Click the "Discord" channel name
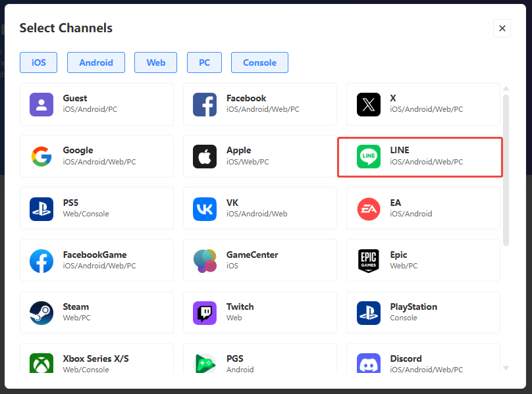The width and height of the screenshot is (532, 394). click(406, 358)
